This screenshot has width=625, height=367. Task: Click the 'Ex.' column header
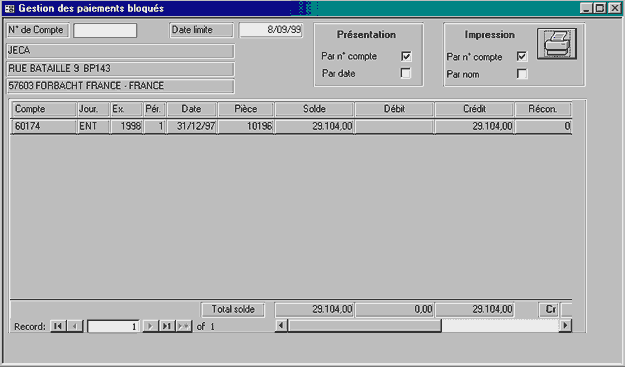(126, 109)
